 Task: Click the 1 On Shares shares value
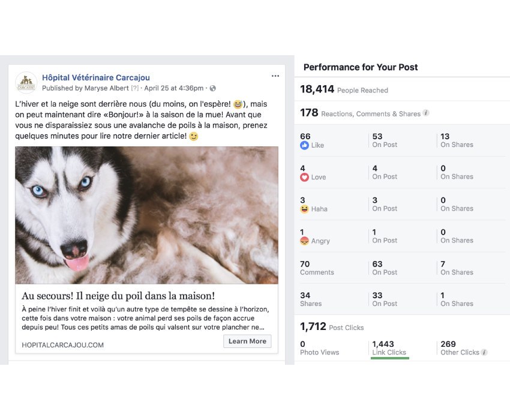pos(457,299)
